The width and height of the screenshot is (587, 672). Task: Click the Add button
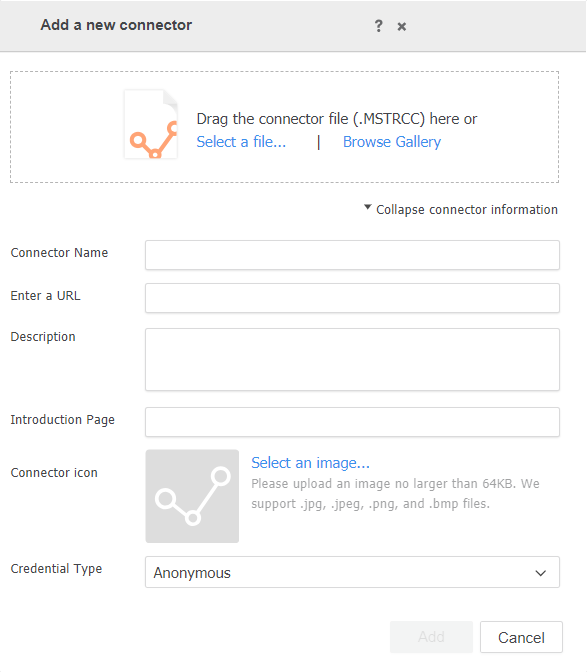tap(431, 637)
